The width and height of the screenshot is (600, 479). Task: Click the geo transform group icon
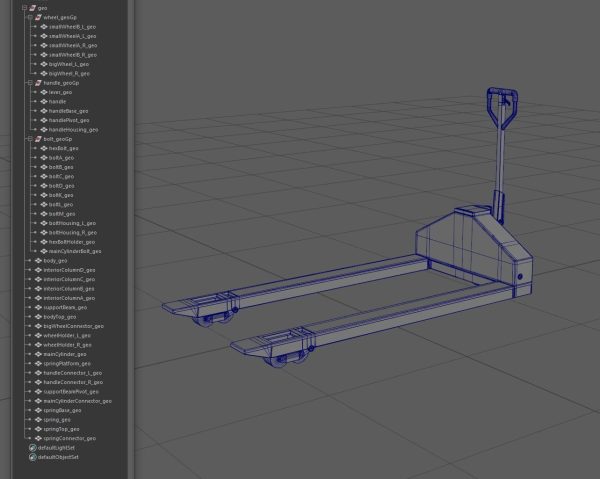(33, 8)
